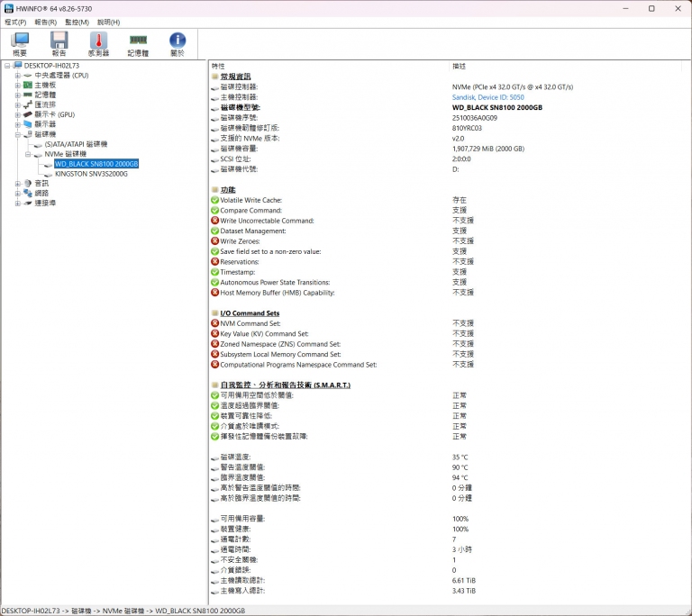
Task: Click model value WD_BLACK SN8100 2000GB
Action: [x=497, y=108]
